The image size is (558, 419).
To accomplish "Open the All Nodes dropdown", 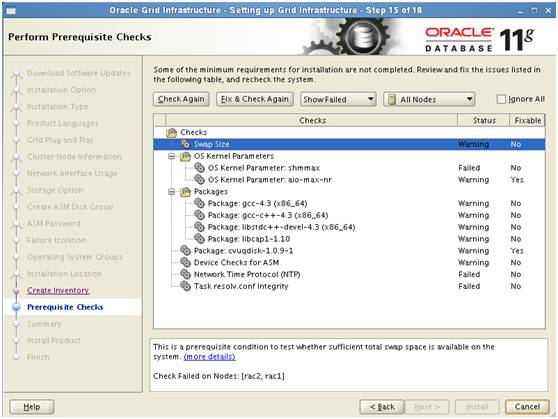I will (429, 99).
